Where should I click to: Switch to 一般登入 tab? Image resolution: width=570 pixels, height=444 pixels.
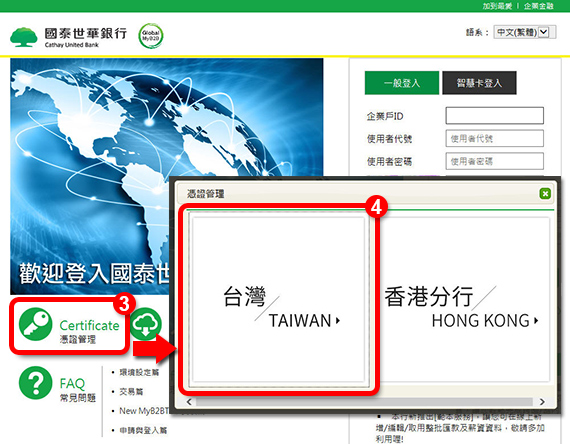[402, 83]
